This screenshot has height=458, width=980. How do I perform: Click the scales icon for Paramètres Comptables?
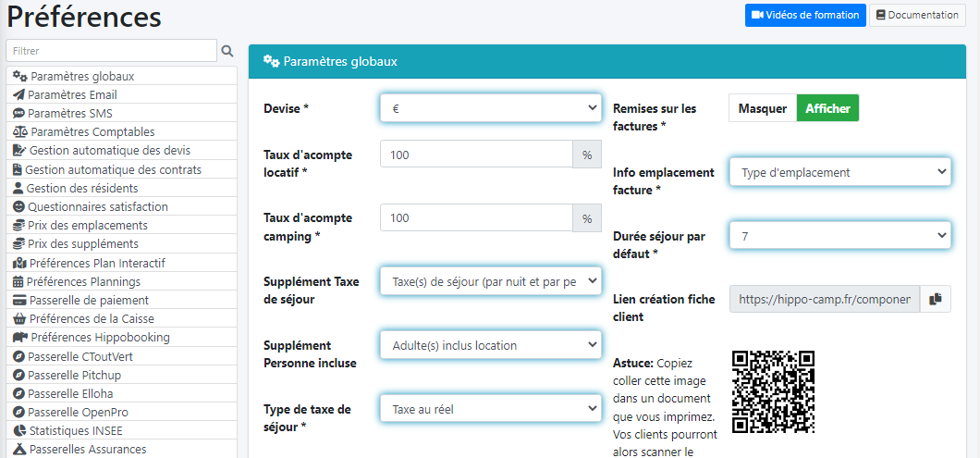click(18, 132)
